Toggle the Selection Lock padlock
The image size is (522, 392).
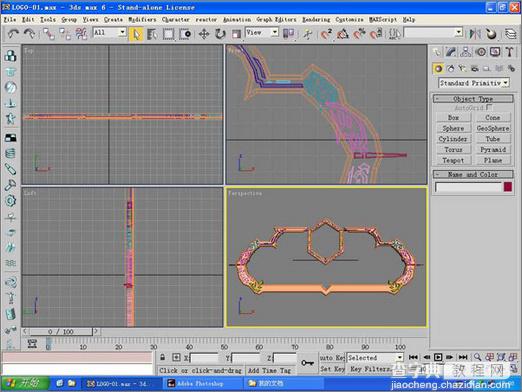pos(162,357)
